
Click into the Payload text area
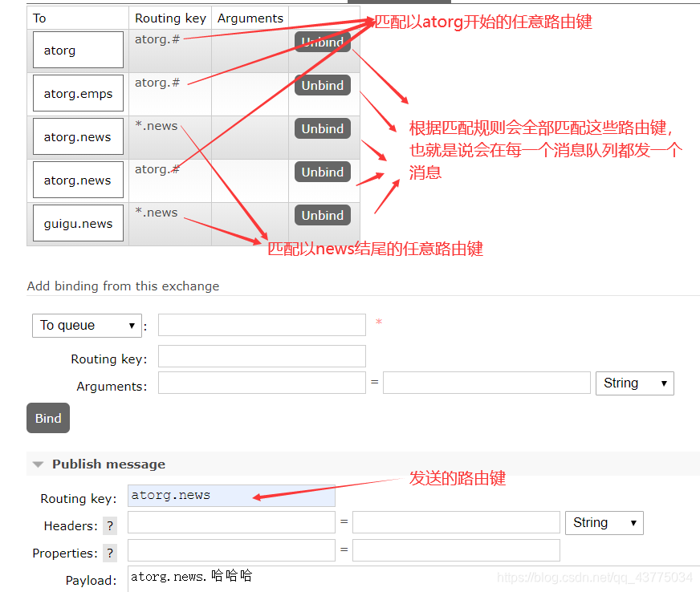413,578
